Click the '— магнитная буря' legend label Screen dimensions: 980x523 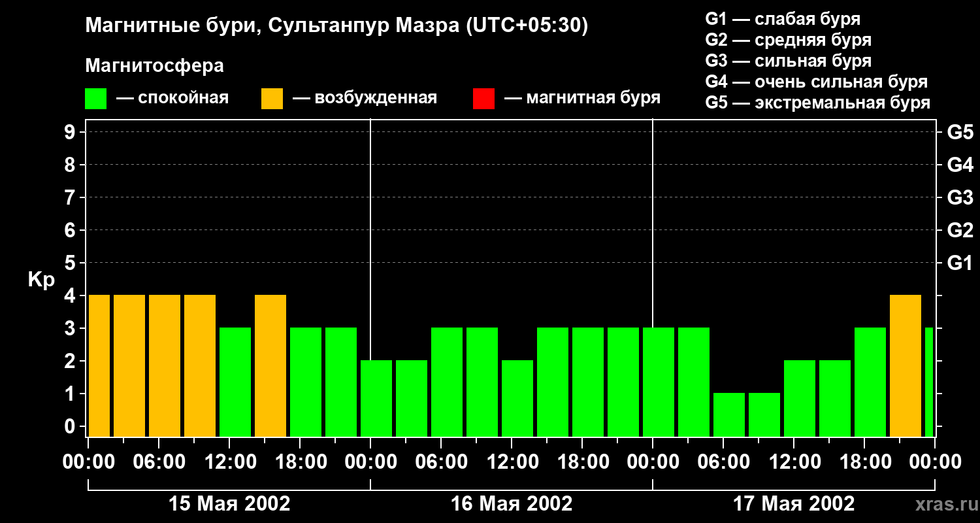(x=582, y=98)
